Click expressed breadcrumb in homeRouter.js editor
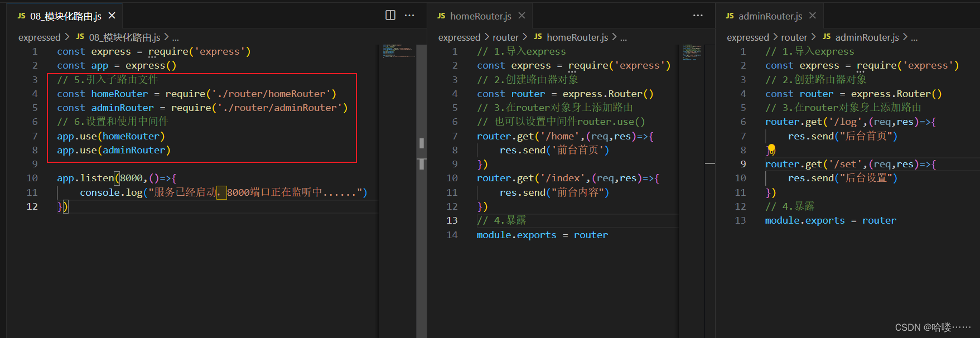The width and height of the screenshot is (980, 338). point(459,37)
